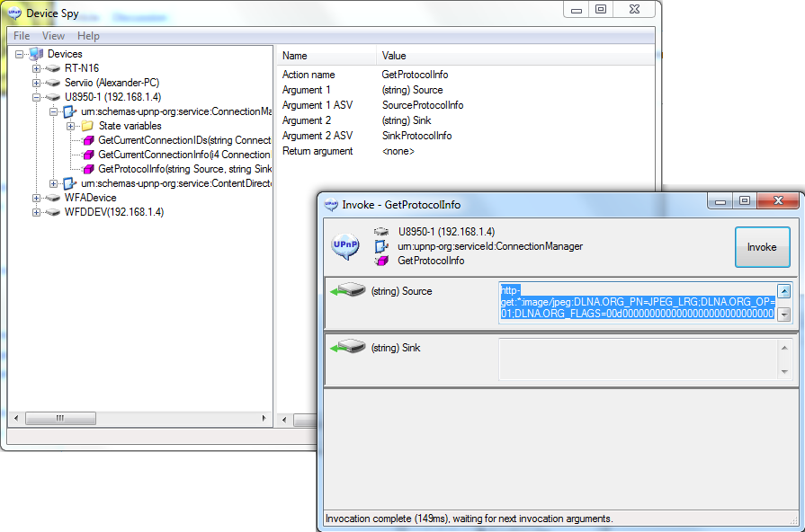Expand the ContentDirectory service node
The width and height of the screenshot is (805, 532).
point(52,183)
